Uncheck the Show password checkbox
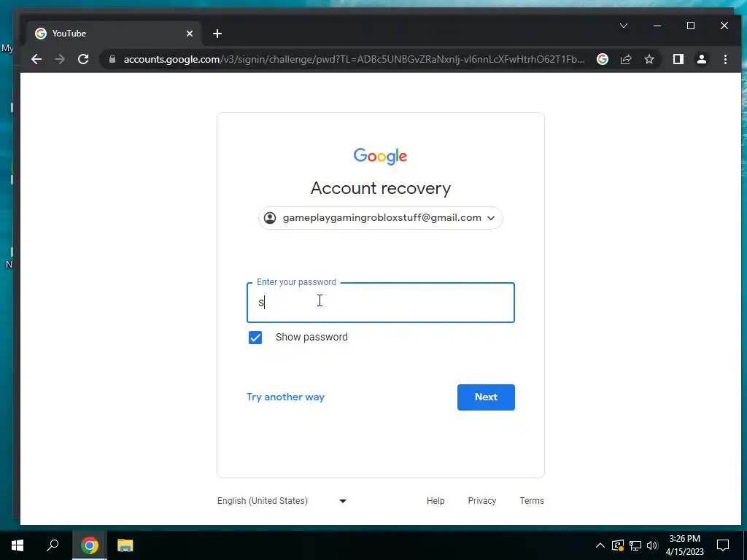 255,337
